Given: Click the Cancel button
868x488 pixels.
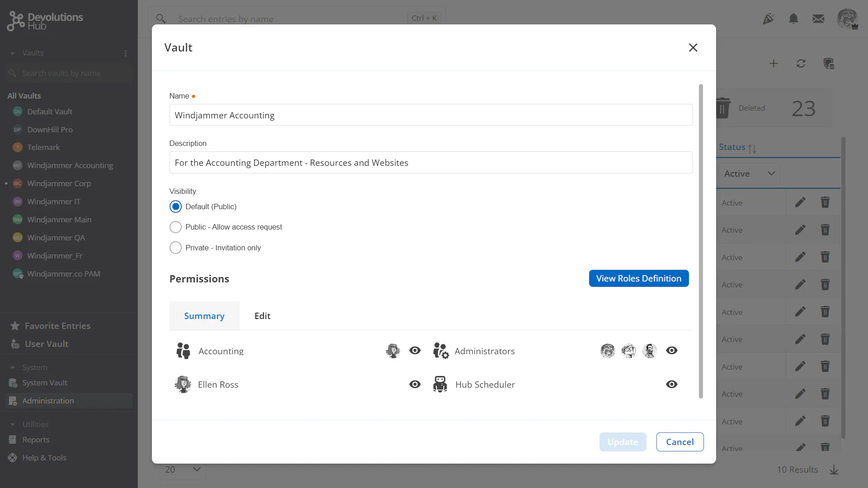Looking at the screenshot, I should click(x=680, y=442).
